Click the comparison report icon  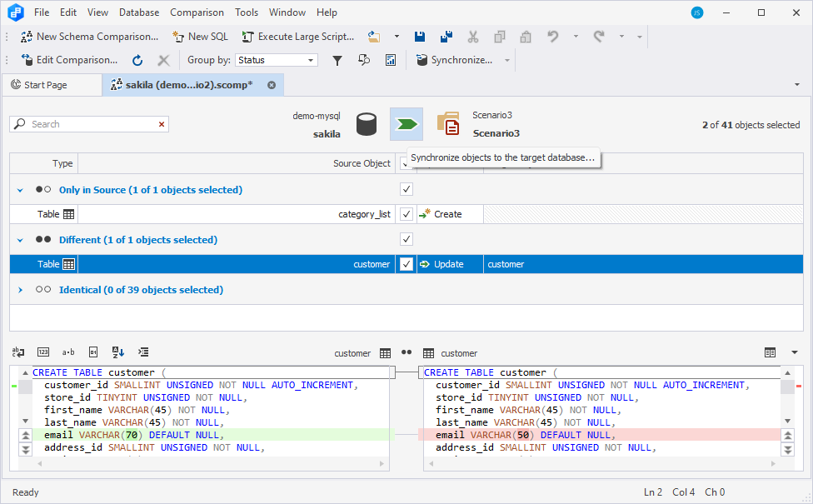click(391, 60)
